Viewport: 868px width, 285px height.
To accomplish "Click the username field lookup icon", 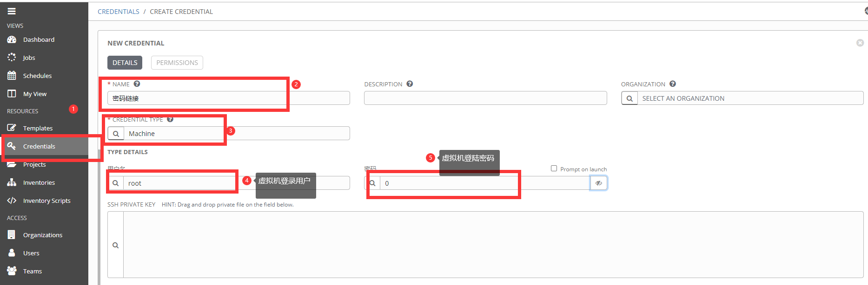I will tap(116, 183).
